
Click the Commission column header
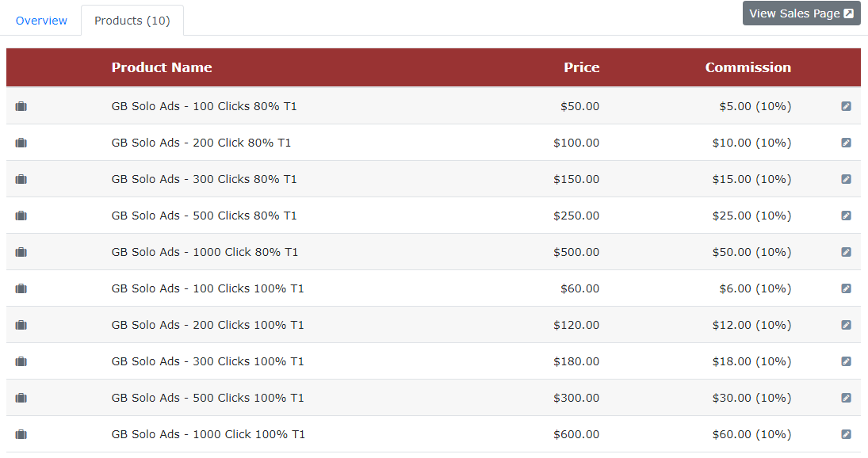pyautogui.click(x=748, y=67)
